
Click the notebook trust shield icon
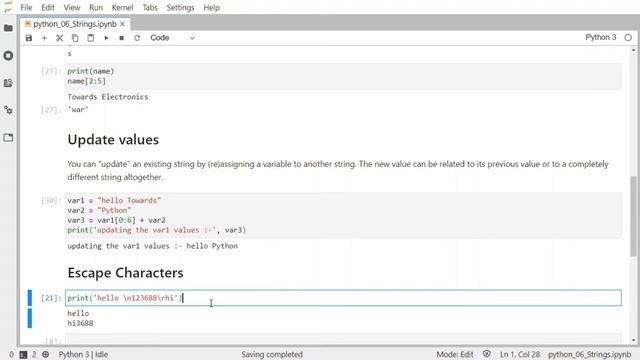487,354
